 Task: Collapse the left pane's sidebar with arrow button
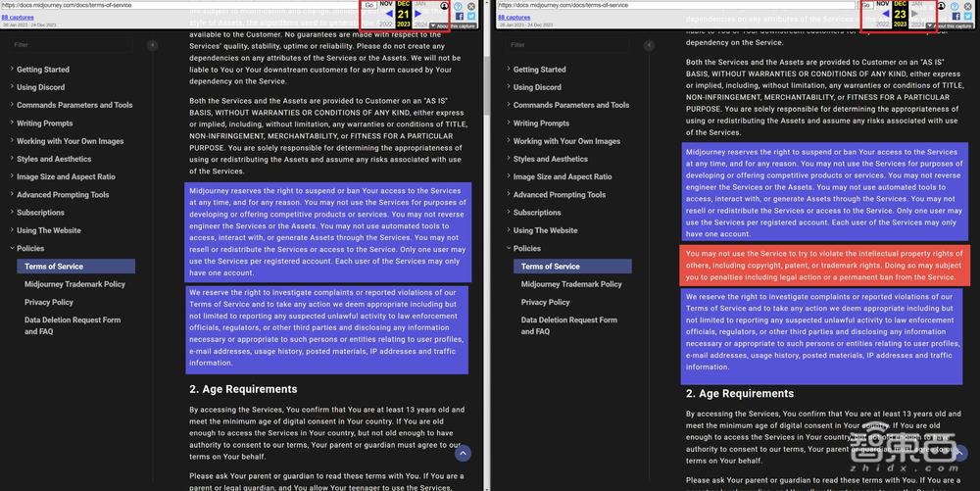pos(152,45)
